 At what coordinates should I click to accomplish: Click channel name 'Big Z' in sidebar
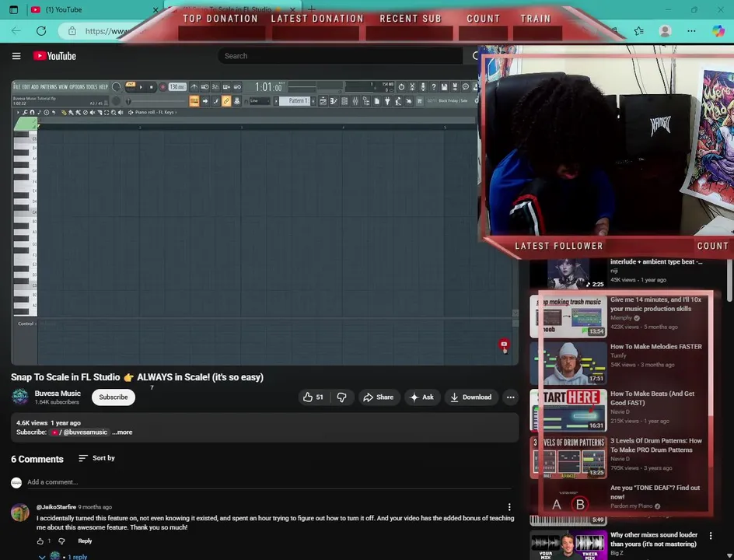point(617,553)
